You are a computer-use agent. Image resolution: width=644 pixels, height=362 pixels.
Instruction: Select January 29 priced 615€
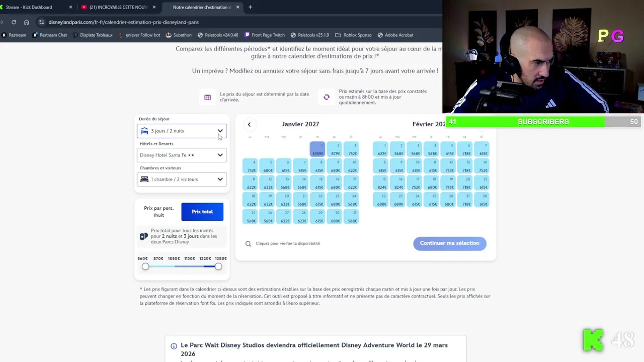point(317,217)
